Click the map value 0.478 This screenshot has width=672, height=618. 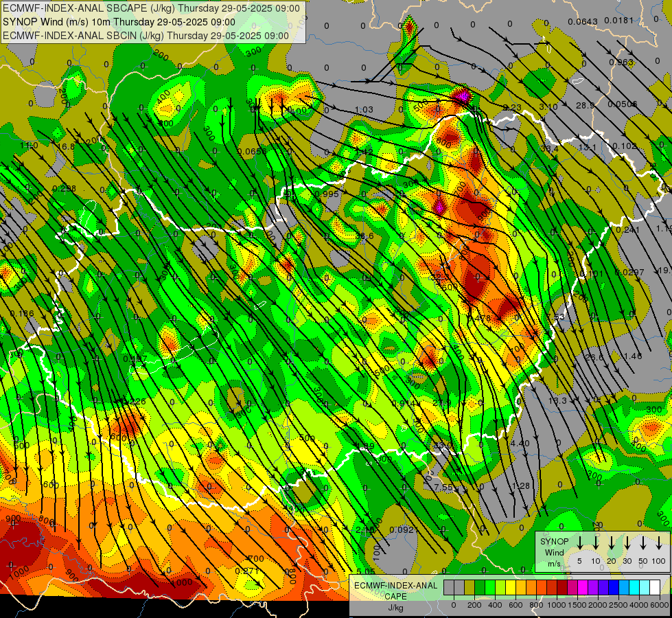pos(478,318)
